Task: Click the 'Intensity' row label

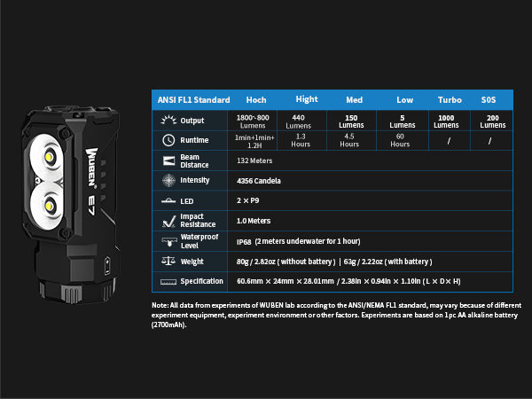Action: pos(194,180)
